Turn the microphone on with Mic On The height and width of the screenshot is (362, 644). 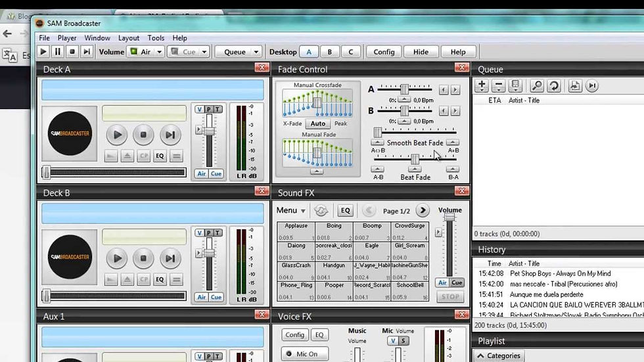pyautogui.click(x=305, y=354)
